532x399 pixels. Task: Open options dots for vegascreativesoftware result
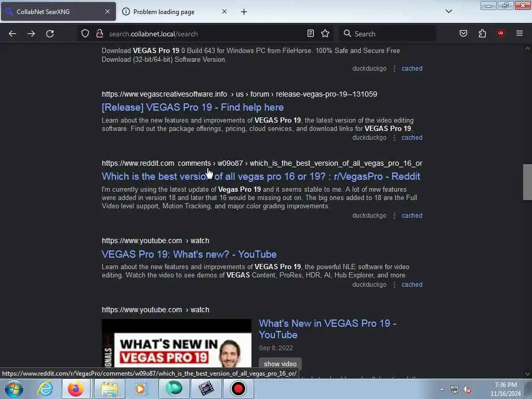tap(394, 138)
